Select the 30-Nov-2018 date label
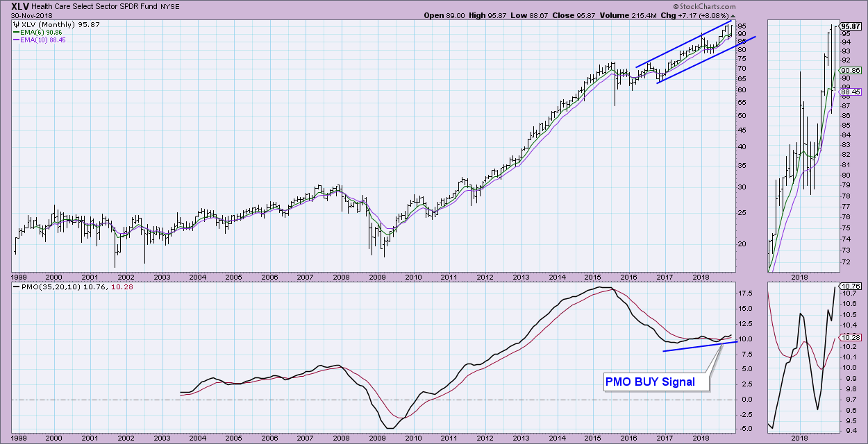The height and width of the screenshot is (444, 868). (x=30, y=15)
